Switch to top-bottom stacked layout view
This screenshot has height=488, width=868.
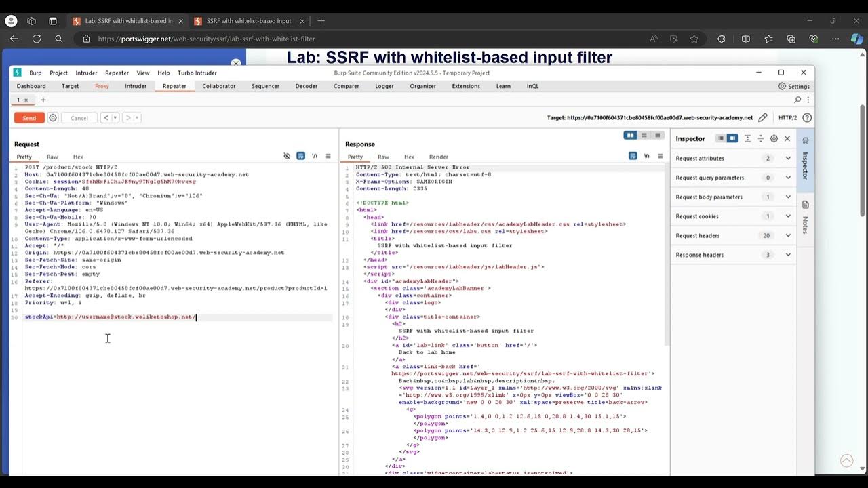coord(644,136)
